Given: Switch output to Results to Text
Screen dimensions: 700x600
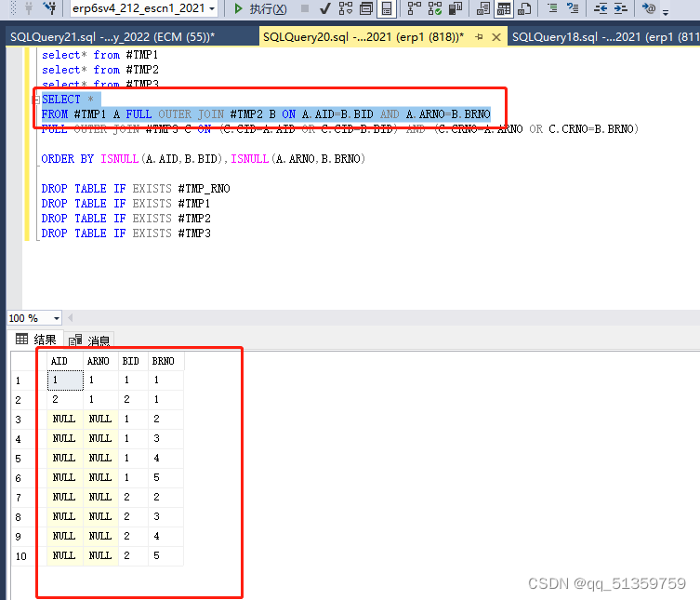Looking at the screenshot, I should 483,8.
